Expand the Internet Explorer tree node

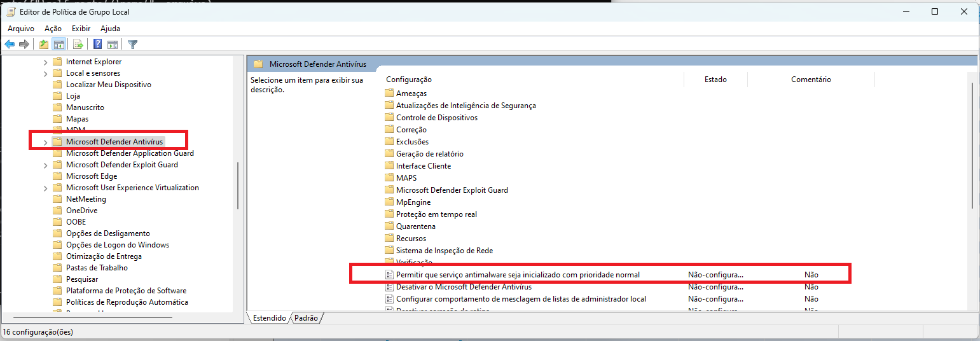(x=45, y=62)
